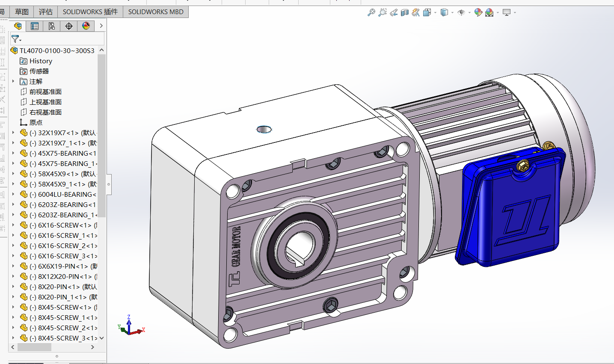
Task: Select the 8X12X20-PIN<1> component
Action: (x=59, y=277)
